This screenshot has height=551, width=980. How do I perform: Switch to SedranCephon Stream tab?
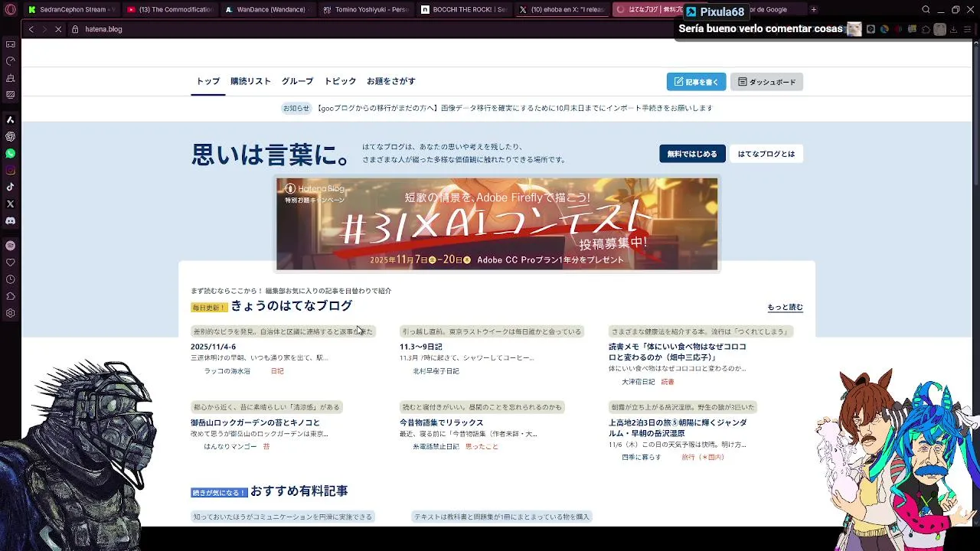coord(71,10)
